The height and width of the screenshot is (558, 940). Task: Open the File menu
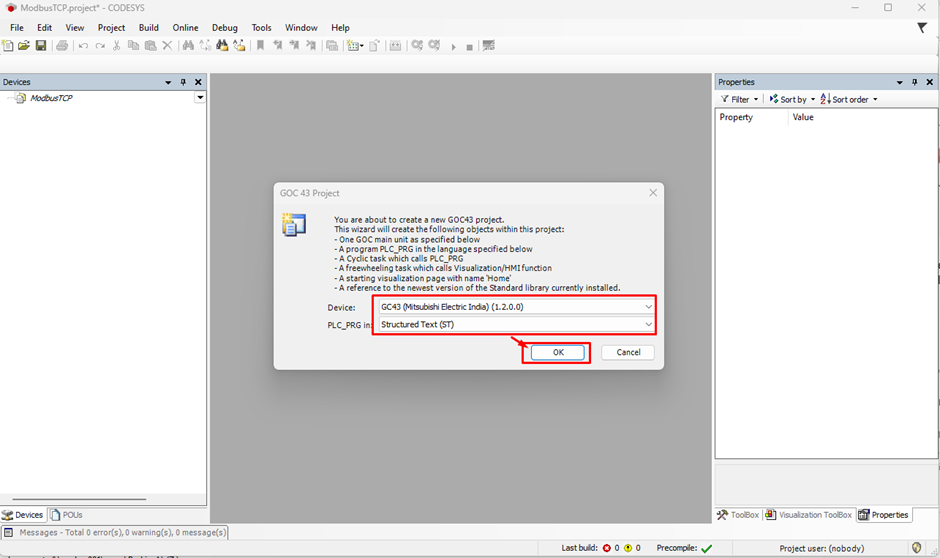click(x=17, y=28)
